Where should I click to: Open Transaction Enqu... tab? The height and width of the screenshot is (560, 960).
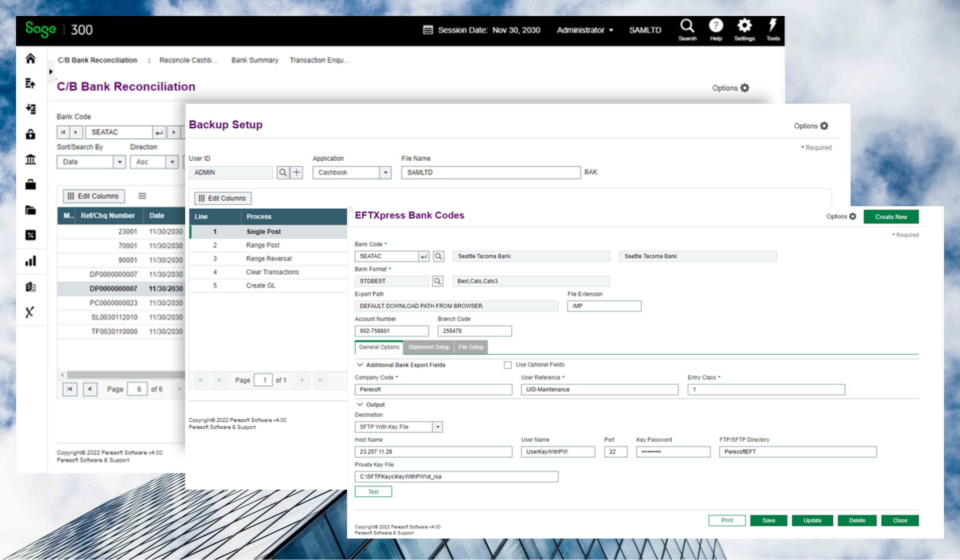click(319, 60)
